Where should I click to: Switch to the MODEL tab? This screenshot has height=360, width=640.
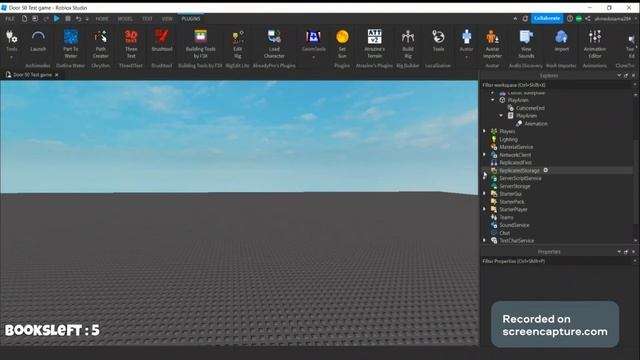125,19
